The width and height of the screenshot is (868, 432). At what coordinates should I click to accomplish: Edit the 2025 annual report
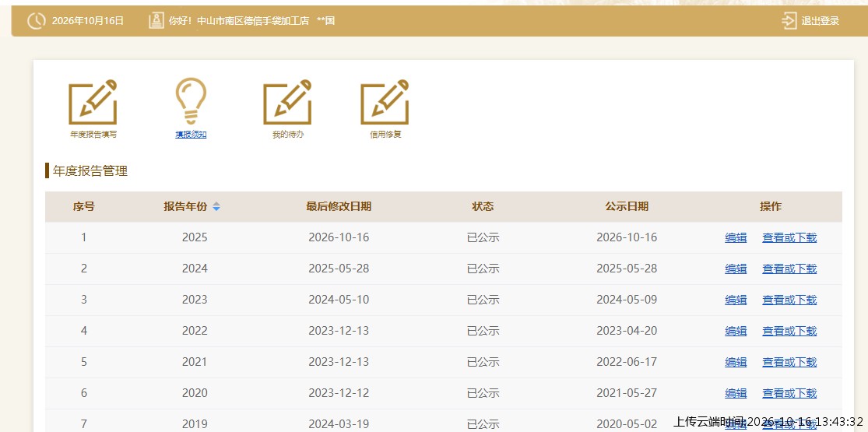coord(736,237)
